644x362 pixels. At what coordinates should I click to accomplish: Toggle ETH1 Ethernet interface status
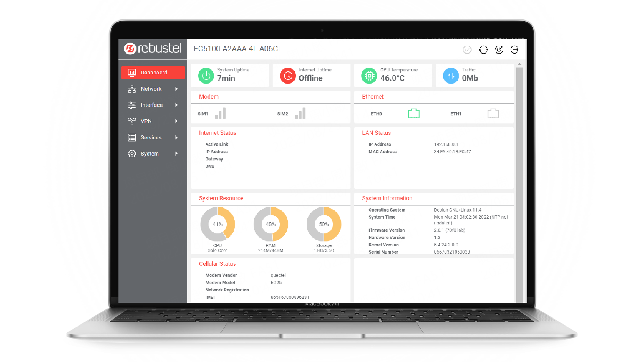pyautogui.click(x=492, y=113)
